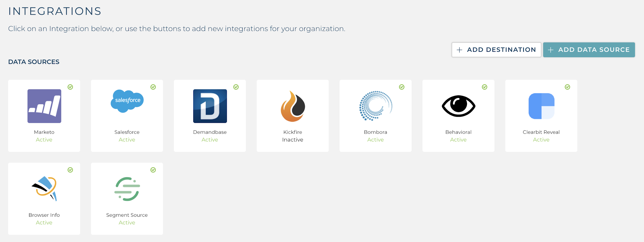Click the Active status under Behavioral

459,140
